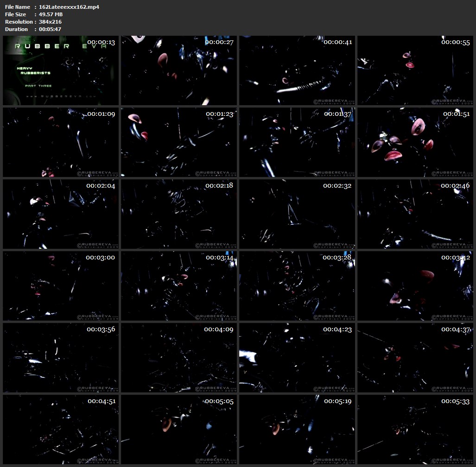
Task: Choose the frame marked 00:03:14
Action: click(x=179, y=286)
